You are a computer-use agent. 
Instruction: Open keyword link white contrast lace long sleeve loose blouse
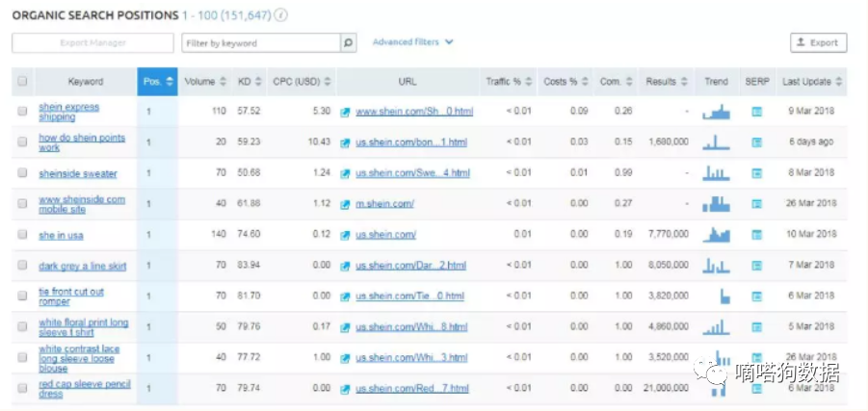click(x=79, y=358)
